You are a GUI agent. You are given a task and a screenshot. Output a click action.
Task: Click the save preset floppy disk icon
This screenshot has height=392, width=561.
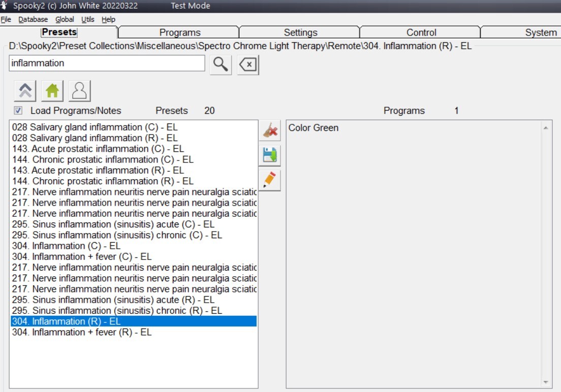coord(270,155)
